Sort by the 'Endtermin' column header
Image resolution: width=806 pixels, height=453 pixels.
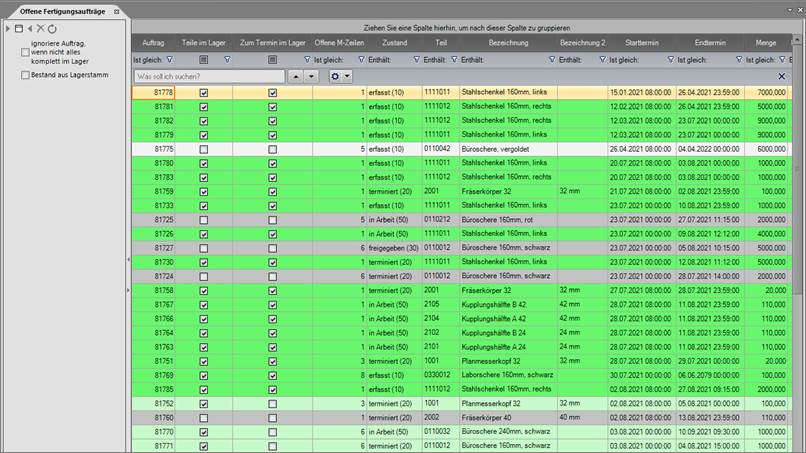(x=709, y=44)
